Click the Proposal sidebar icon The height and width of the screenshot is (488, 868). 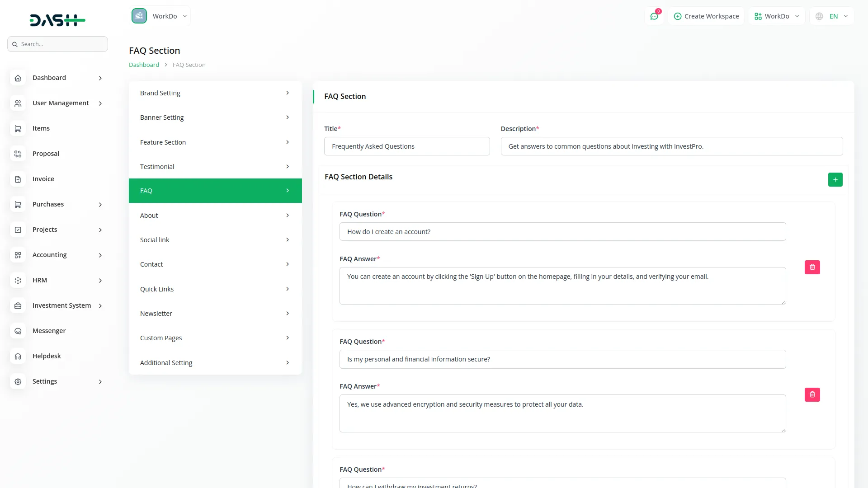(18, 154)
